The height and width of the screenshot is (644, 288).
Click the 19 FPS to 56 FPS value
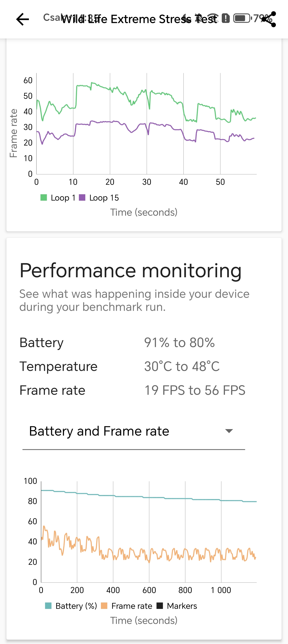tap(195, 390)
